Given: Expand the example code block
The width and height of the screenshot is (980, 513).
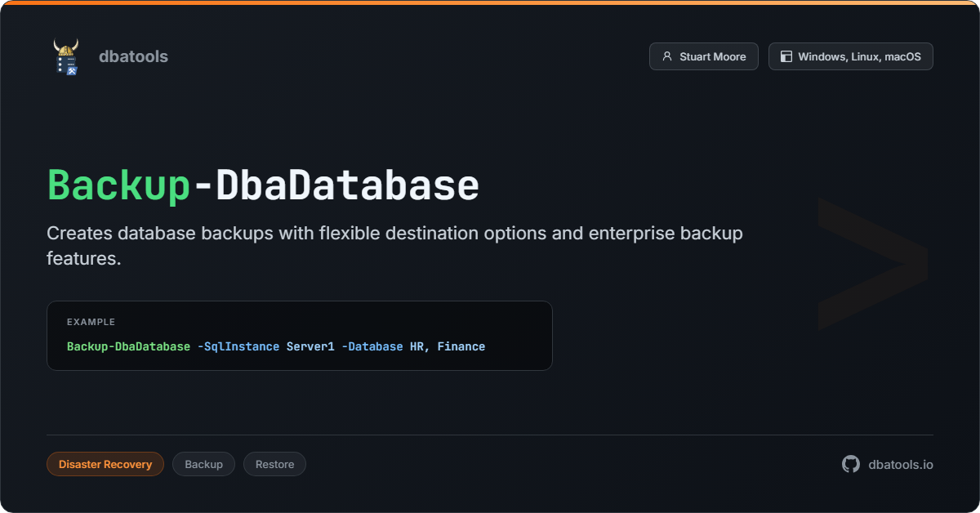Looking at the screenshot, I should pos(300,335).
